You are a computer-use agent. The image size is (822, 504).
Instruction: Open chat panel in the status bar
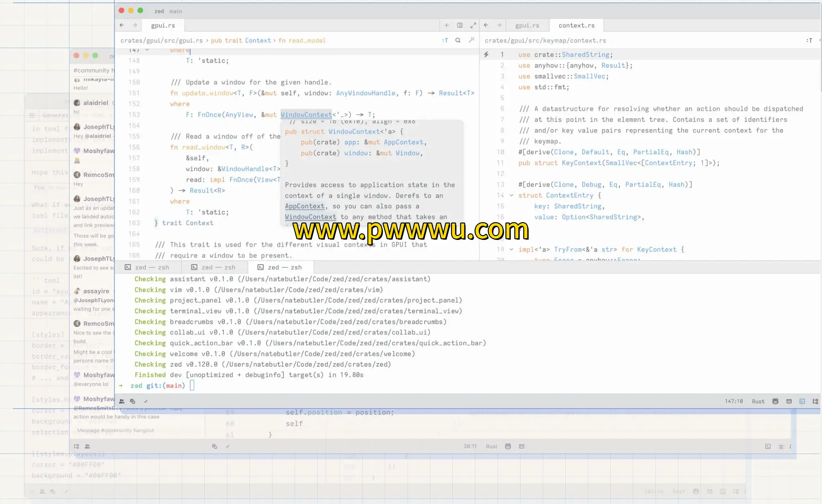[x=133, y=401]
